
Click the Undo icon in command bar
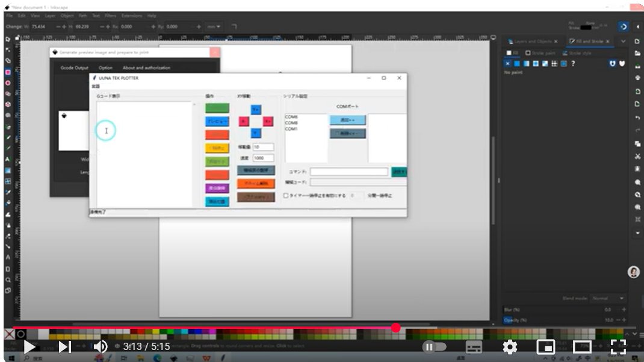pos(637,118)
